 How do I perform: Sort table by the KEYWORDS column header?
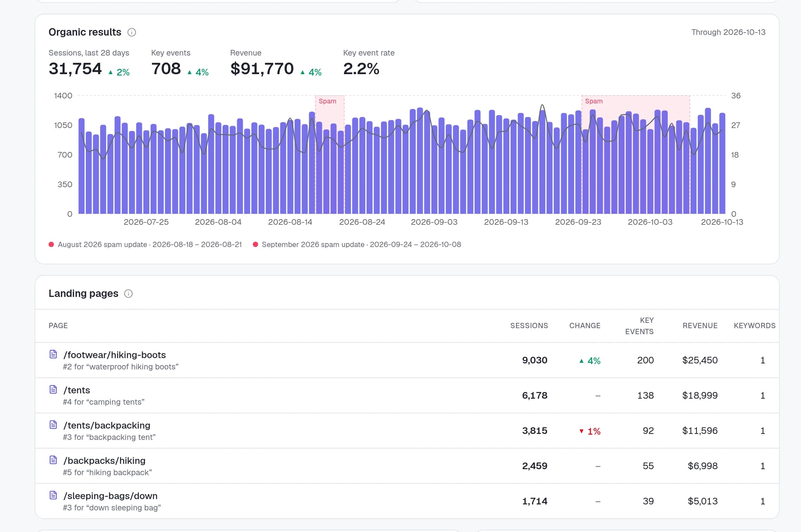point(754,326)
